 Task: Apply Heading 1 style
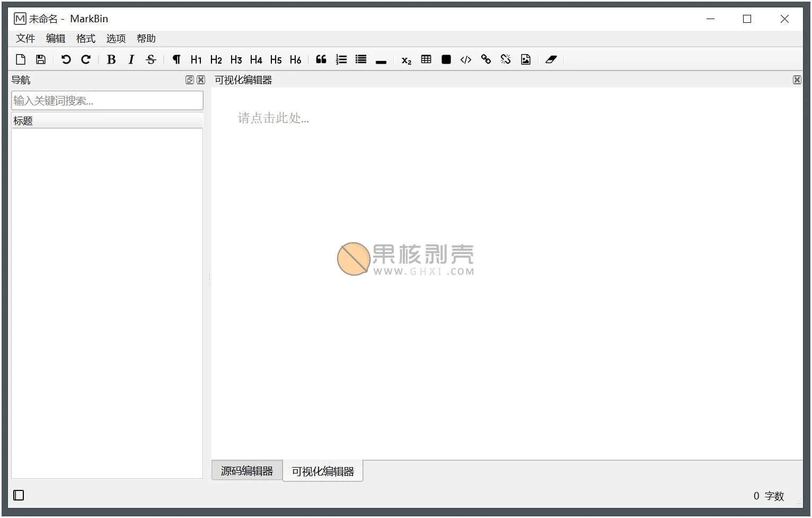click(x=196, y=59)
